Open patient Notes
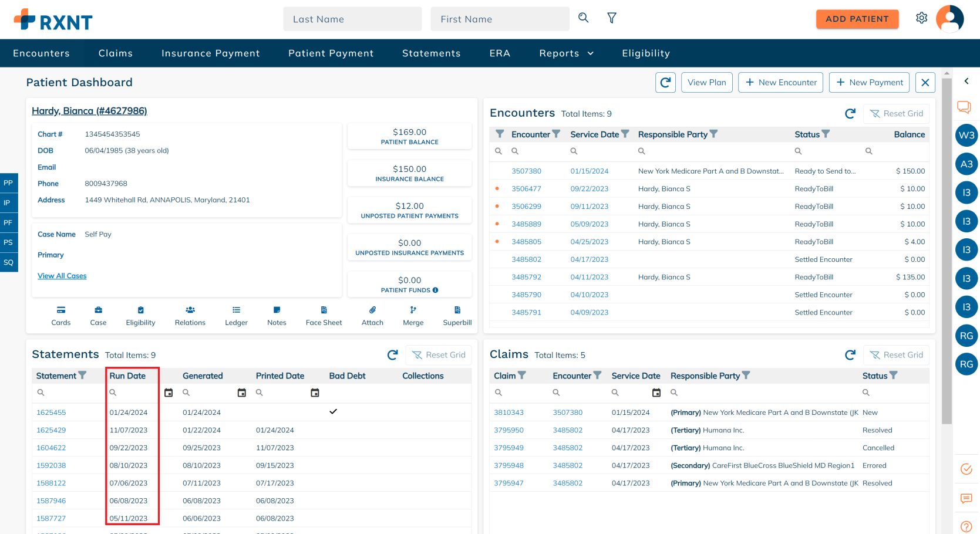Viewport: 980px width, 534px height. tap(276, 315)
